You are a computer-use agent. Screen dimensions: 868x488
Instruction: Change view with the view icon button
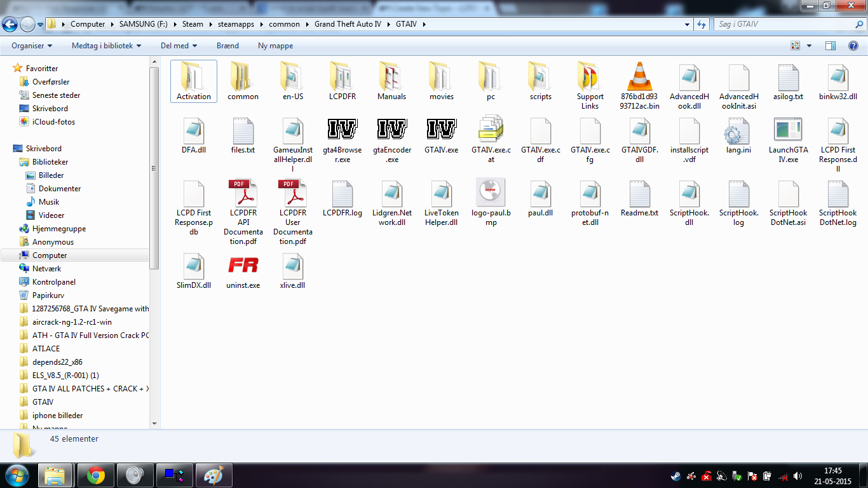point(795,46)
